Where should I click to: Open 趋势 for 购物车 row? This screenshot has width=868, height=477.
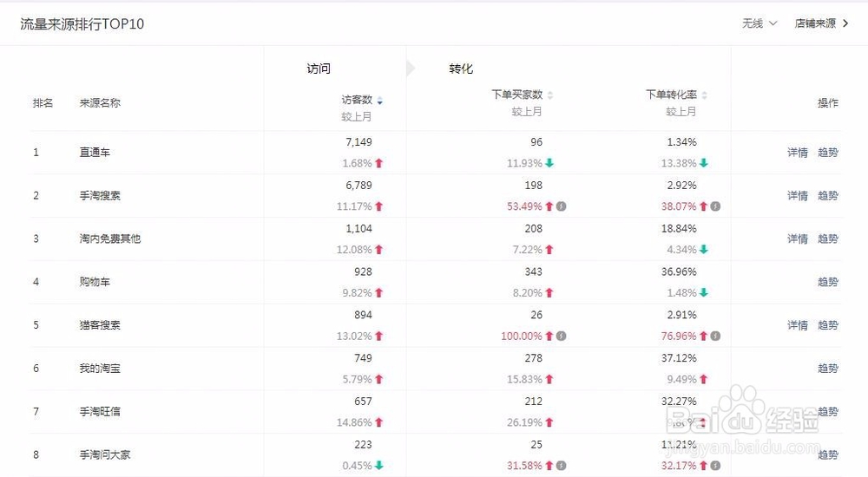point(828,282)
